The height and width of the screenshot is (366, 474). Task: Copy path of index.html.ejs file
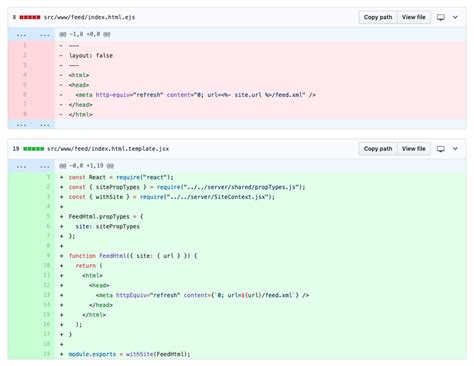click(x=378, y=17)
